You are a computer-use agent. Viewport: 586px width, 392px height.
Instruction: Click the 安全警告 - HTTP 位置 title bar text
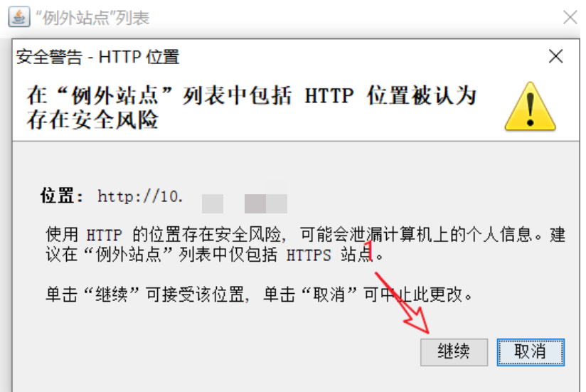coord(98,57)
